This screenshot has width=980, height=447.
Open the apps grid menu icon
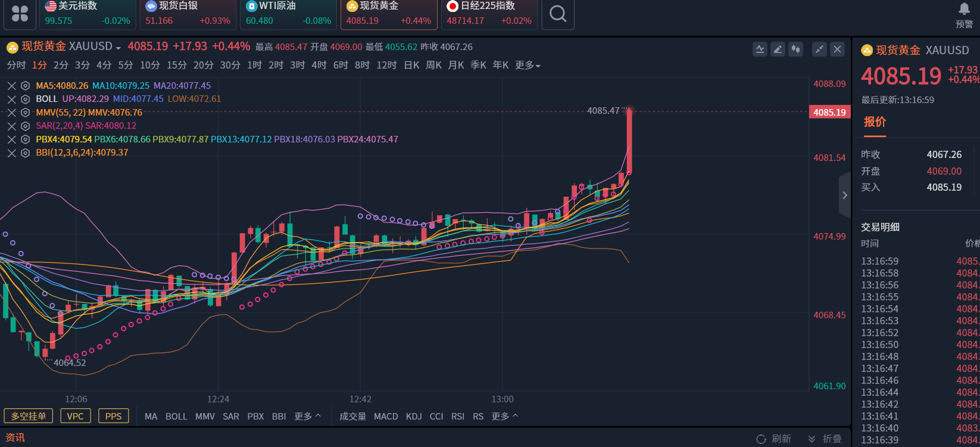pos(20,14)
